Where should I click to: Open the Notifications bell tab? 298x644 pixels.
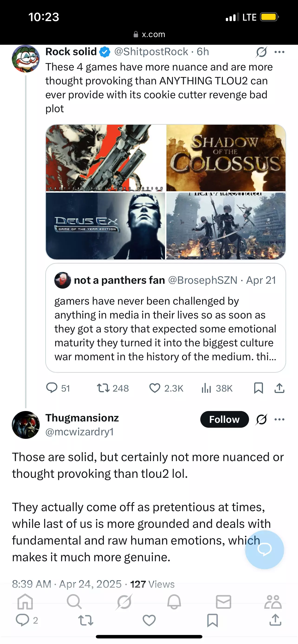click(x=174, y=602)
